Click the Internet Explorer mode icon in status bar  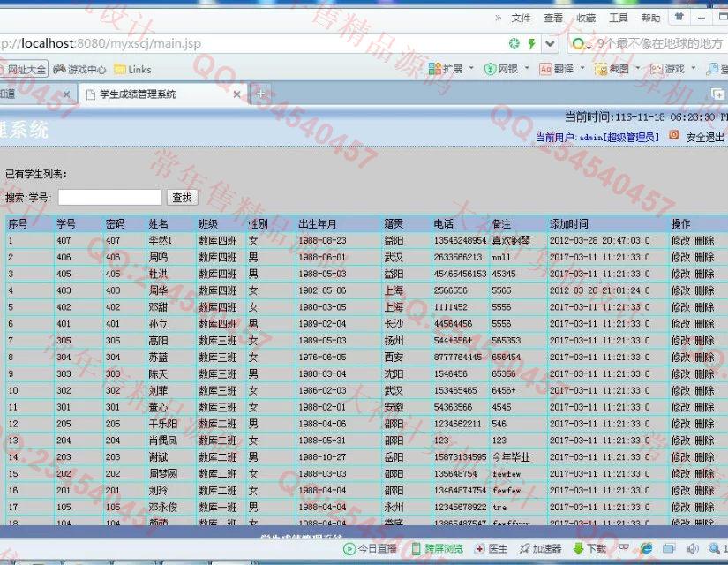point(646,549)
